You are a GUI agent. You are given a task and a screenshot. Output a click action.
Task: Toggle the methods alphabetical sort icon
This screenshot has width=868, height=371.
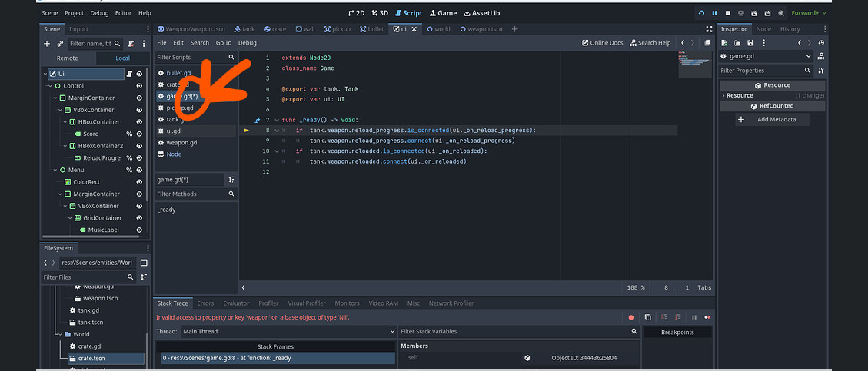(x=231, y=180)
